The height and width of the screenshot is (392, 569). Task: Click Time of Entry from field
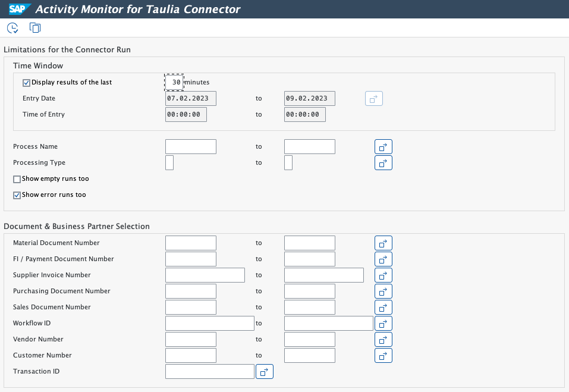[x=186, y=114]
